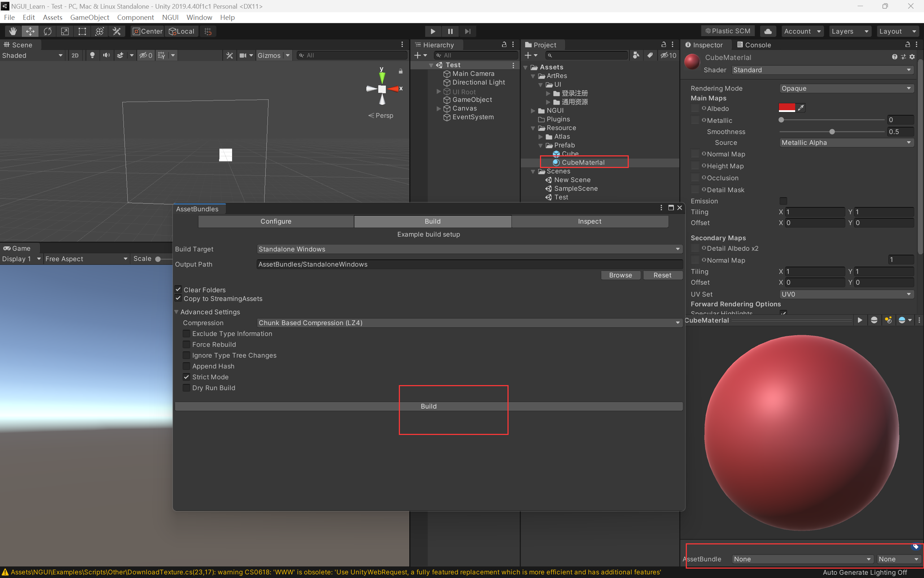The height and width of the screenshot is (578, 924).
Task: Select the Transform tool
Action: [x=100, y=31]
